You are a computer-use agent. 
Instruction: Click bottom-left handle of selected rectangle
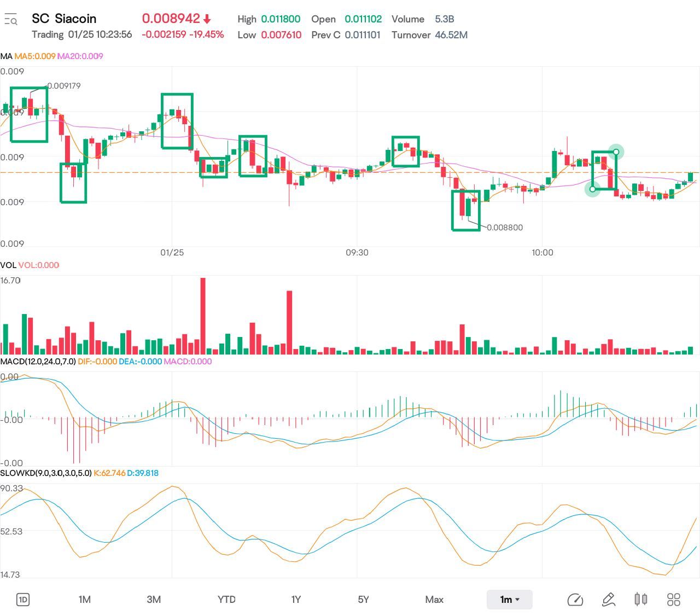point(593,189)
